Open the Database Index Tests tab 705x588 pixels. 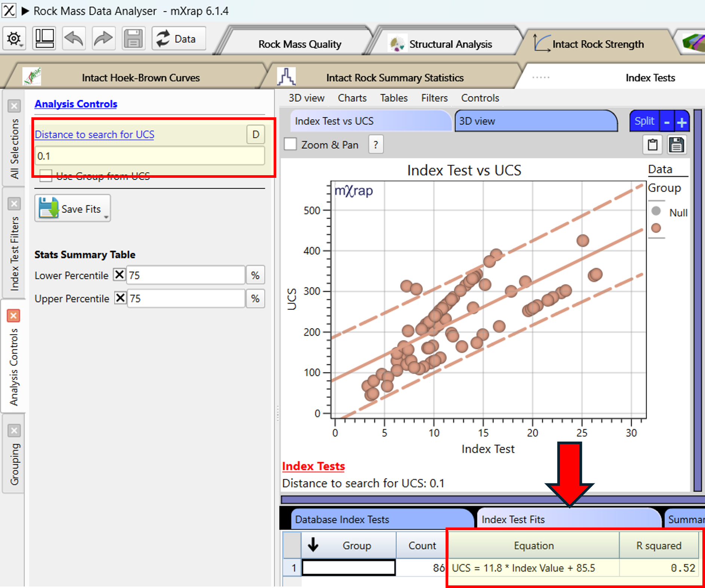379,519
